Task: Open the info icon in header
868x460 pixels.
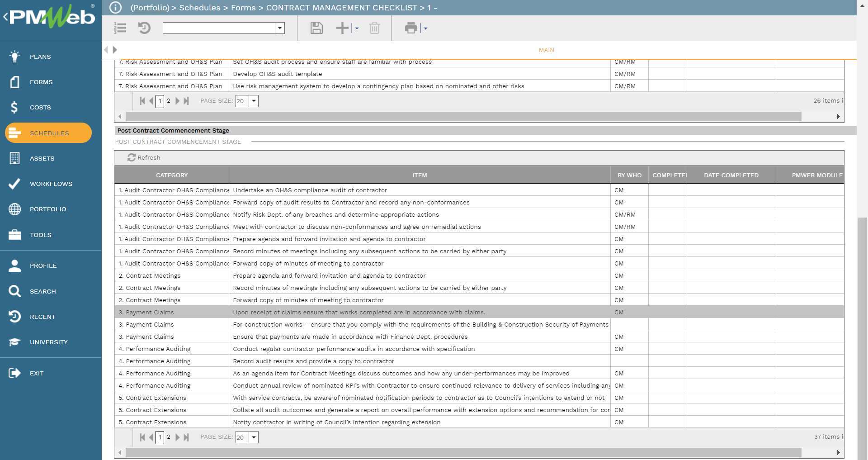Action: [116, 8]
